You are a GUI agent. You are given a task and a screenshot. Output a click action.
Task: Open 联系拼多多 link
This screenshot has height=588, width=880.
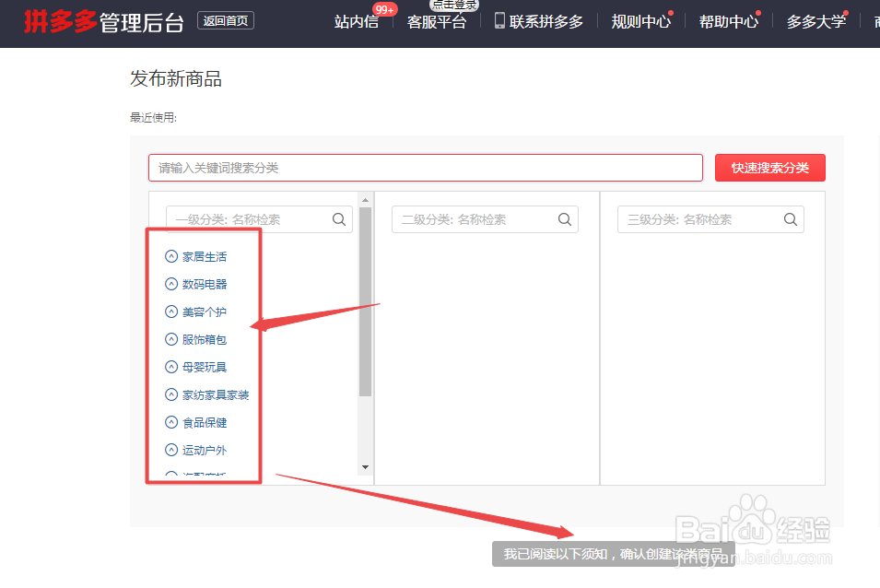coord(546,22)
